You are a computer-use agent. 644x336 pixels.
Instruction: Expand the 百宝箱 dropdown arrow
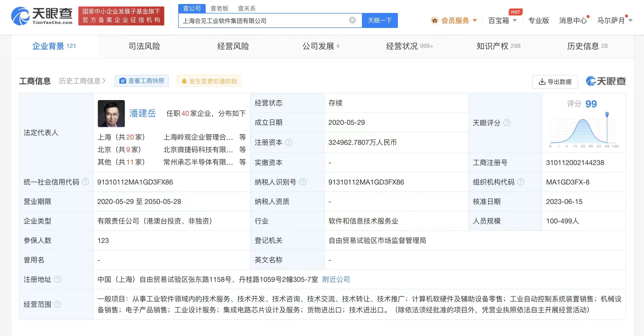coord(514,20)
